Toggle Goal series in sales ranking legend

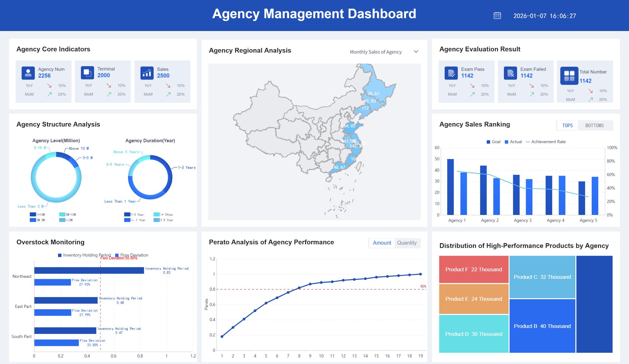pyautogui.click(x=493, y=142)
